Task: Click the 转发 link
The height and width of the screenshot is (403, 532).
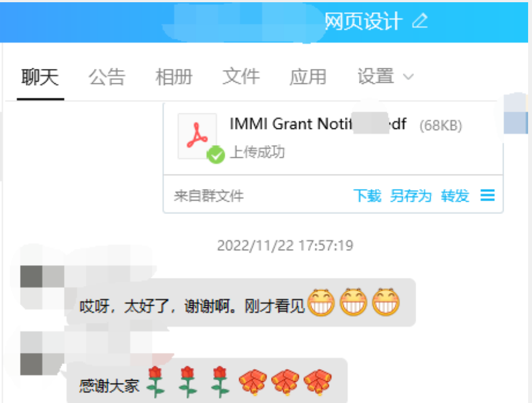Action: tap(455, 196)
